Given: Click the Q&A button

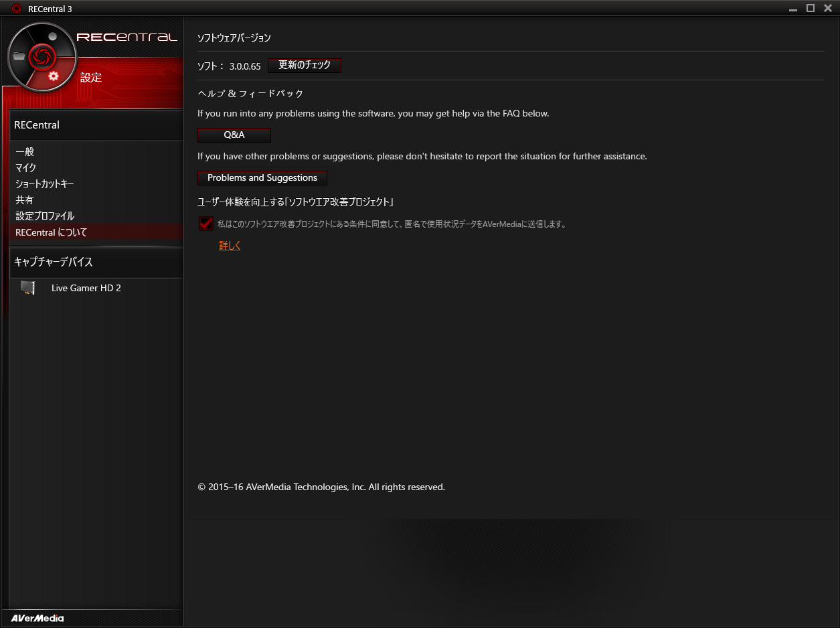Looking at the screenshot, I should pyautogui.click(x=234, y=135).
